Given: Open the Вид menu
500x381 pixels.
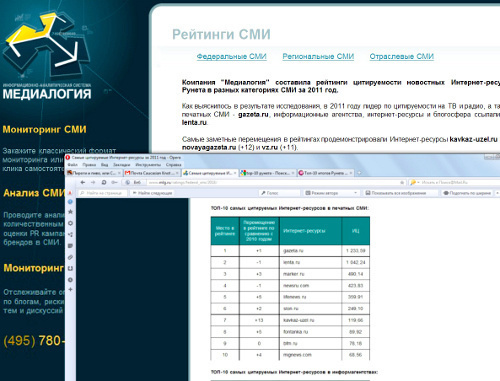Looking at the screenshot, I should coord(105,165).
